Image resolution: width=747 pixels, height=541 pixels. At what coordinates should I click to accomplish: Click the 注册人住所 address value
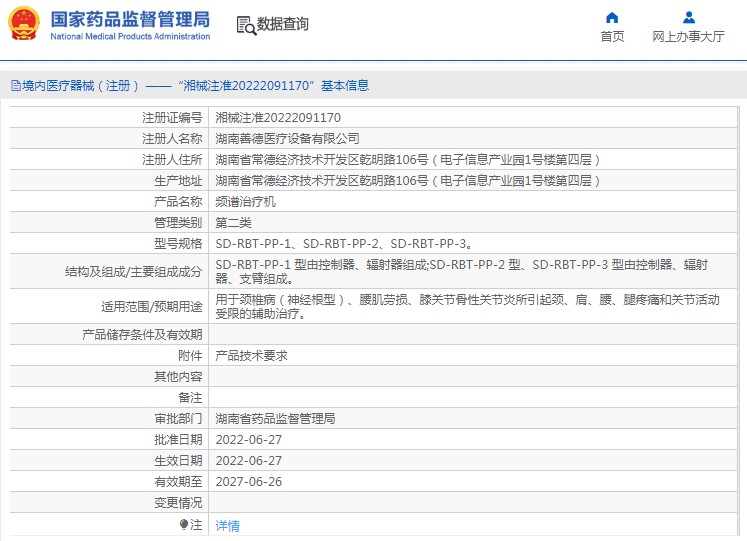point(407,160)
